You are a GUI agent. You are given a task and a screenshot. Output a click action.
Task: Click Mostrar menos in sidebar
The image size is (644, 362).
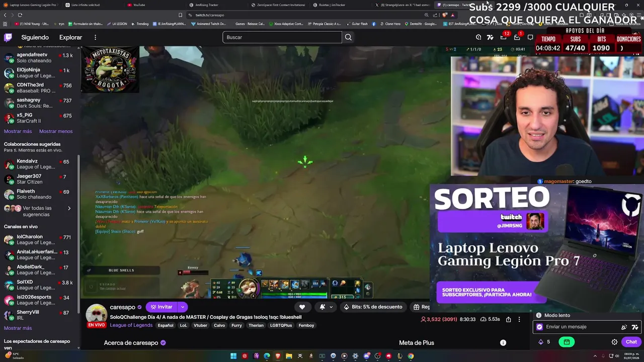click(x=56, y=131)
